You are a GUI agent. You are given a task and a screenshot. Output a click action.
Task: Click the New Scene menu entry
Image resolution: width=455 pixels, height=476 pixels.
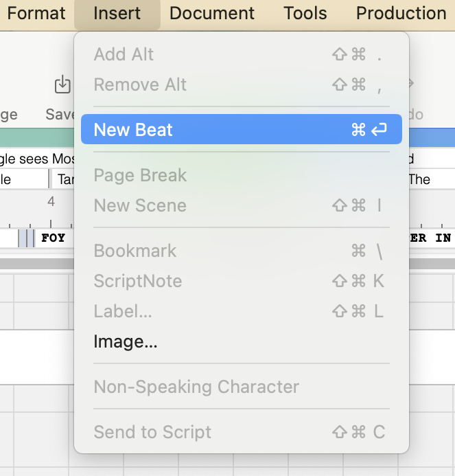242,205
